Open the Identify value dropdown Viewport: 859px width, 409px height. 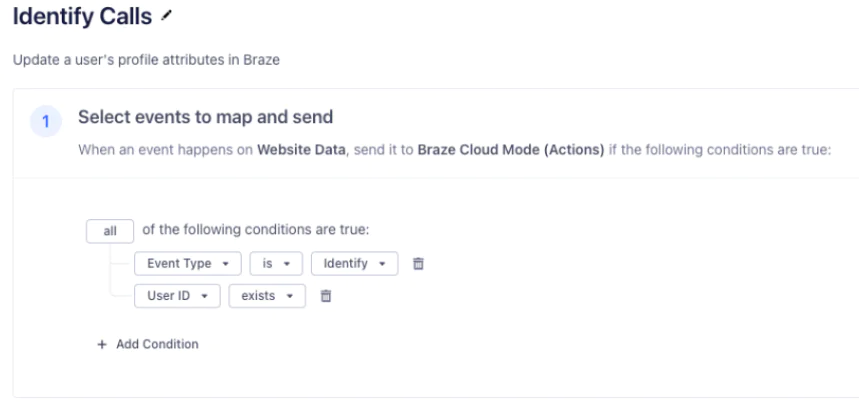[x=354, y=264]
